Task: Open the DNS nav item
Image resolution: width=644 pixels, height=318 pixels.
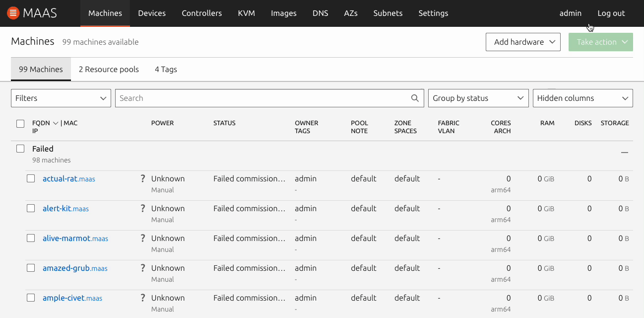Action: [x=321, y=13]
